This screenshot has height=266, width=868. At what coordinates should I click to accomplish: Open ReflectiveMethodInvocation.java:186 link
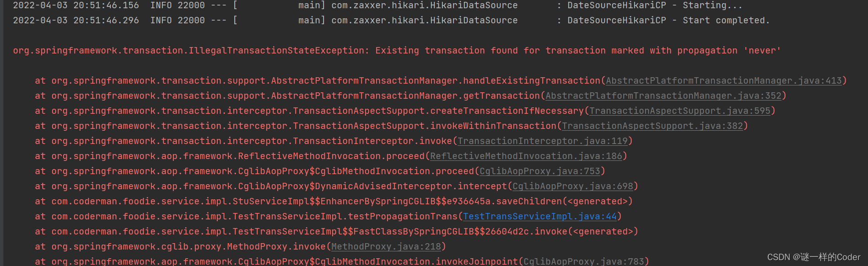[526, 156]
